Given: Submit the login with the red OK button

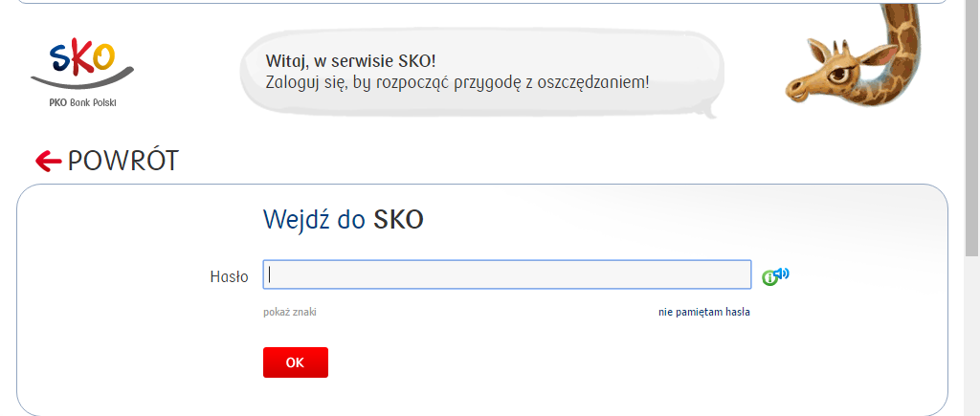Looking at the screenshot, I should (296, 362).
